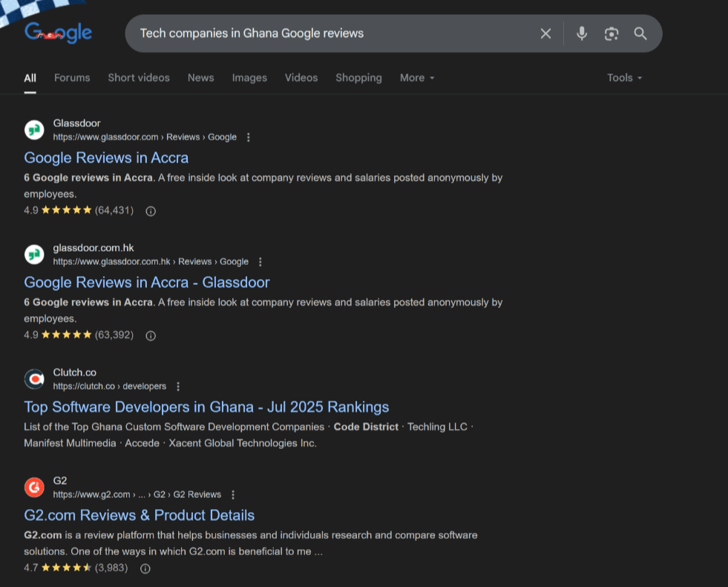This screenshot has height=587, width=728.
Task: Switch to the Short videos tab
Action: pyautogui.click(x=139, y=78)
